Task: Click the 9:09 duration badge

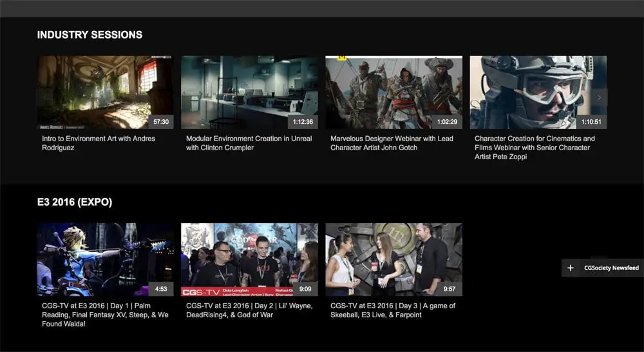Action: pyautogui.click(x=305, y=289)
